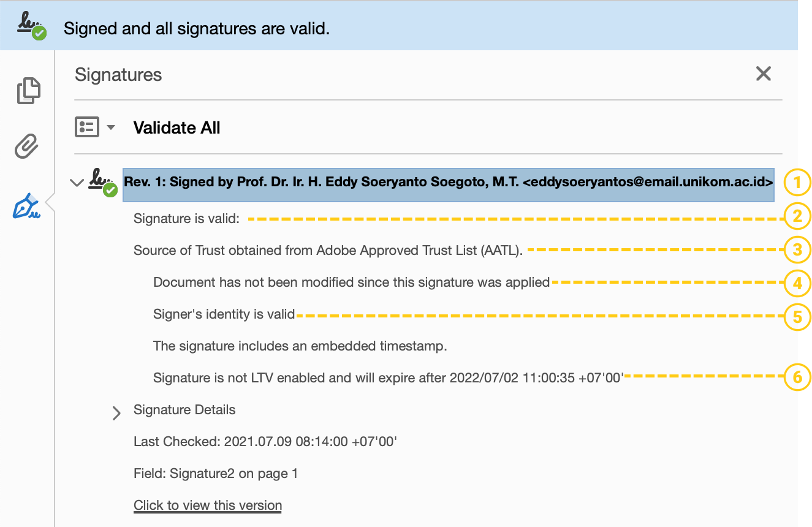Click Validate All
Viewport: 812px width, 527px height.
click(x=176, y=128)
